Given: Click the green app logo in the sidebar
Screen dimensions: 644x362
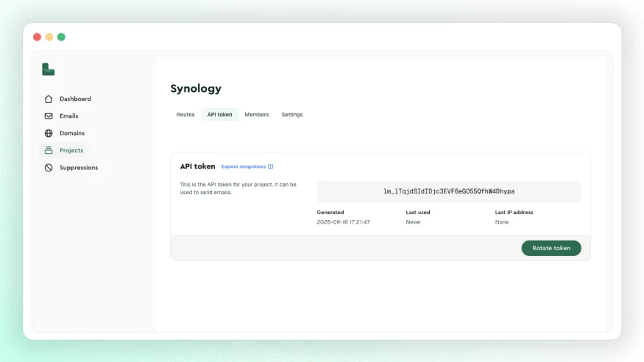Looking at the screenshot, I should pyautogui.click(x=48, y=69).
